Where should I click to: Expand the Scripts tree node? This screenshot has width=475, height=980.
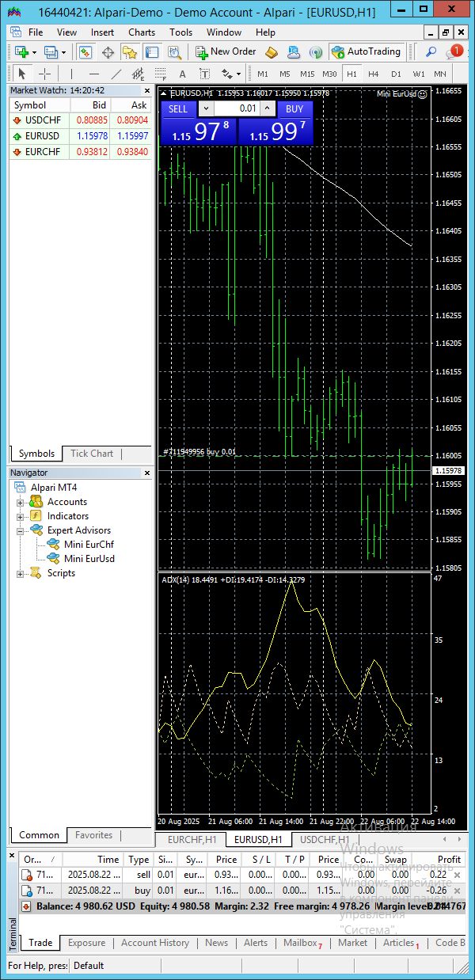(x=21, y=573)
